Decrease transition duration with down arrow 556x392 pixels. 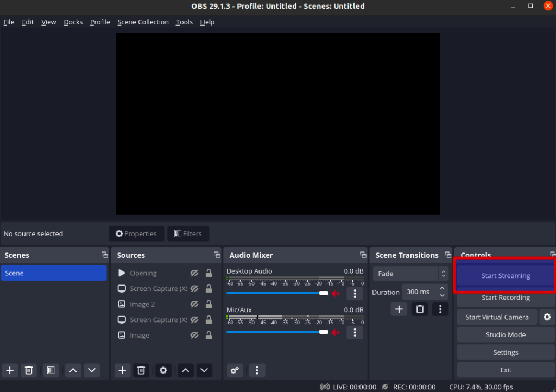442,295
